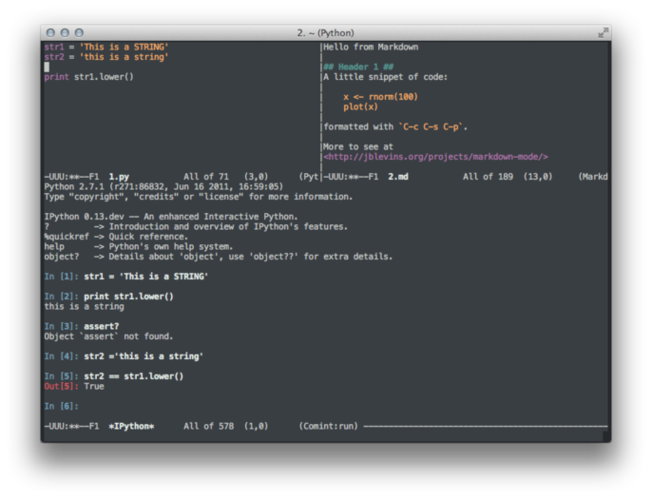
Task: Click the window title '2. ~ (Python)'
Action: click(325, 33)
